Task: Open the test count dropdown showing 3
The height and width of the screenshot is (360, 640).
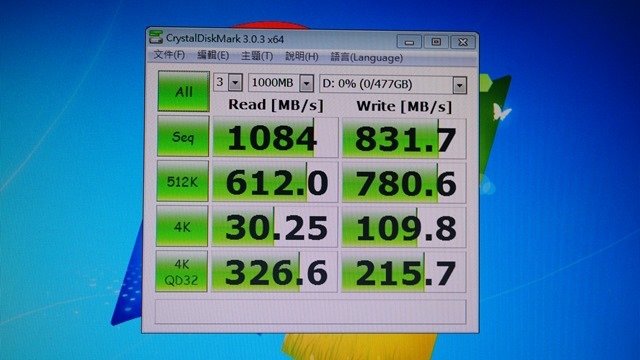Action: pyautogui.click(x=229, y=83)
